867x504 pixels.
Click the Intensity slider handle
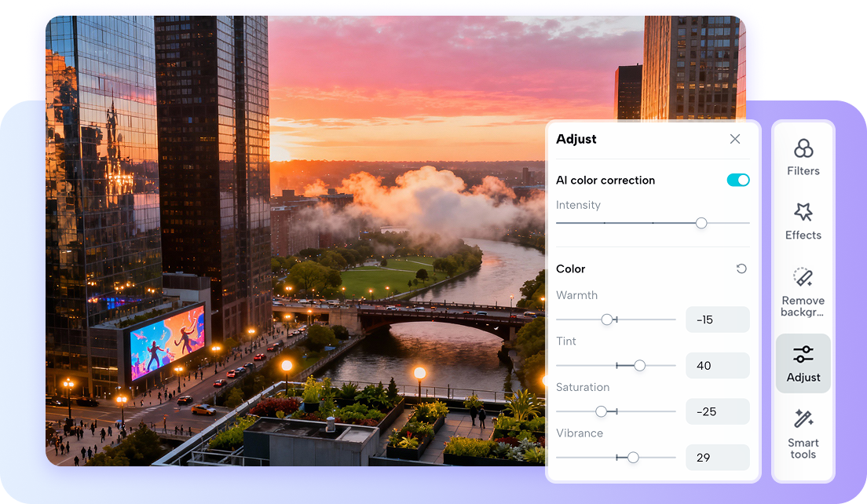tap(701, 223)
